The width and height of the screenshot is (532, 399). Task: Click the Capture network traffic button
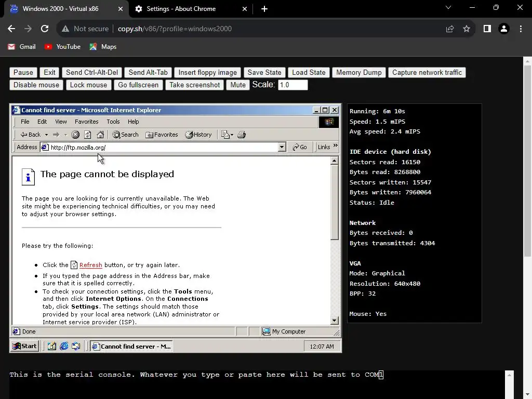(427, 73)
